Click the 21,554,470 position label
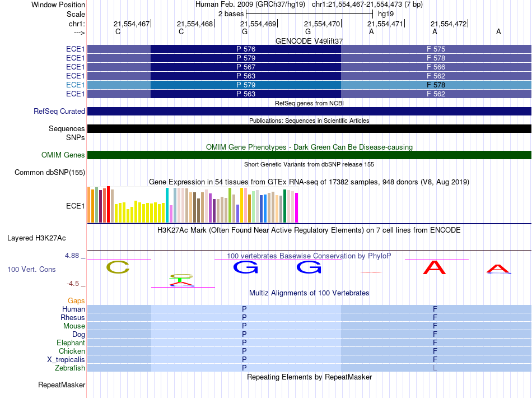The image size is (532, 398). (321, 24)
